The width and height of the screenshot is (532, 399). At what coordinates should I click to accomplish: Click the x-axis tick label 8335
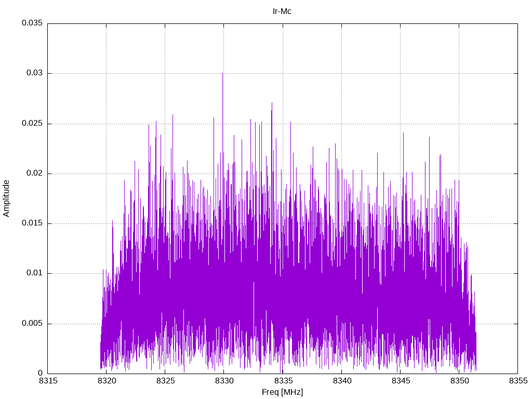283,381
